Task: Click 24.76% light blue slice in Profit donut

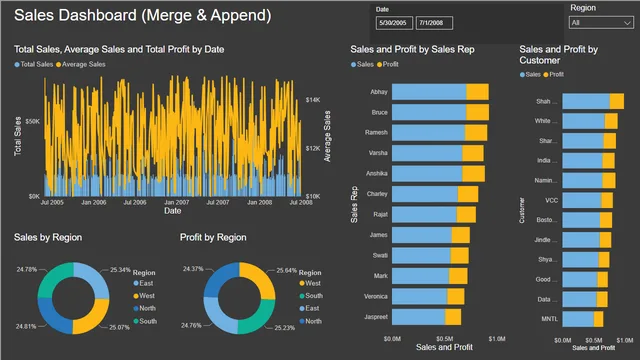Action: click(x=218, y=317)
